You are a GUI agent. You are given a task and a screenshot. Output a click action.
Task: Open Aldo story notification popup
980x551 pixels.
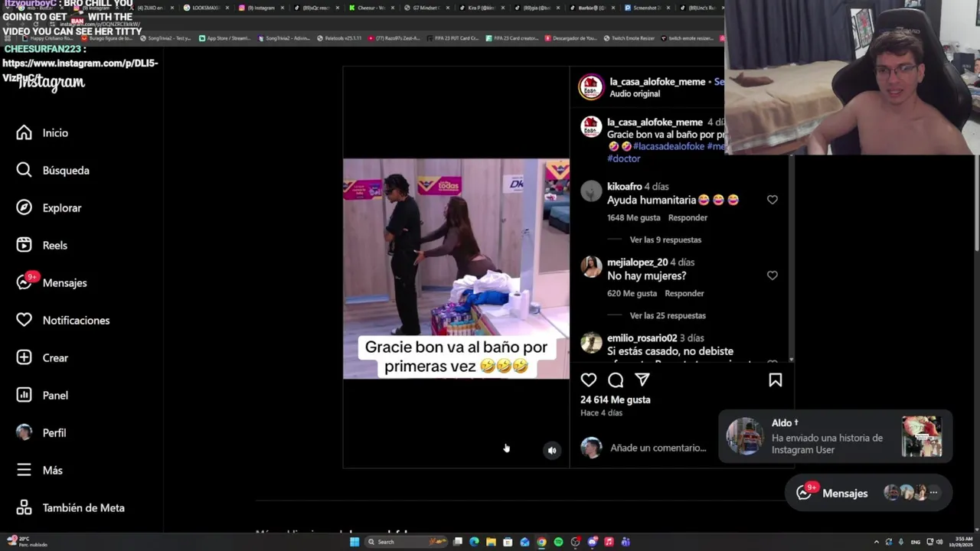pos(835,437)
